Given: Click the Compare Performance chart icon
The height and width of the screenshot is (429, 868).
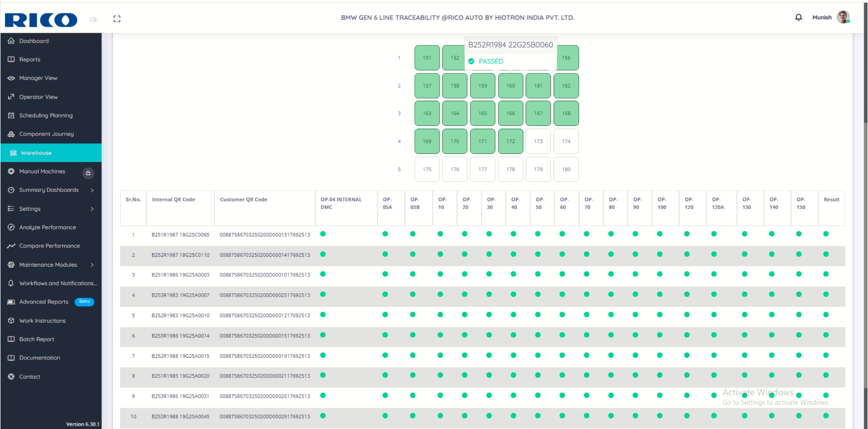Looking at the screenshot, I should (x=11, y=246).
